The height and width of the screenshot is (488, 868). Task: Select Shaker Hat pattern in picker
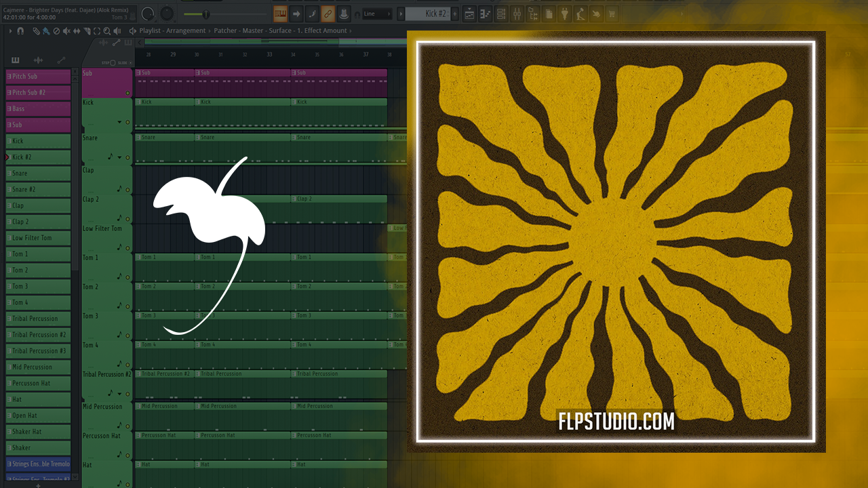tap(38, 431)
